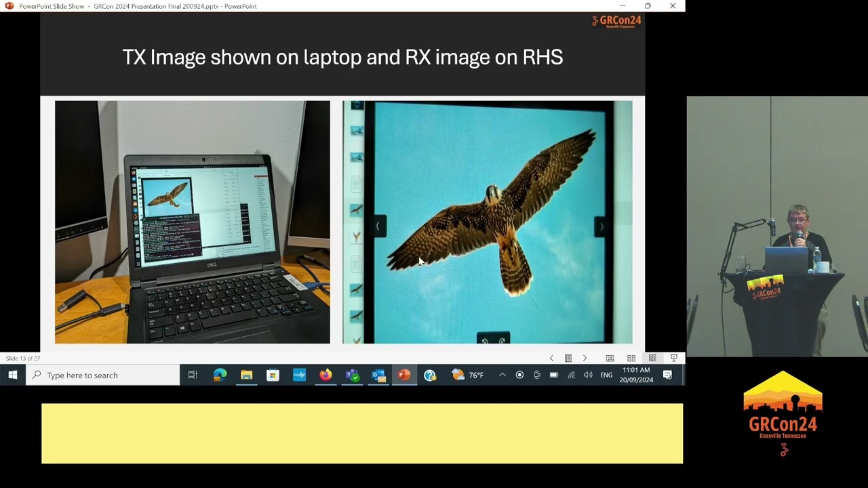
Task: Minimize the PowerPoint Slide Show window
Action: tap(623, 6)
